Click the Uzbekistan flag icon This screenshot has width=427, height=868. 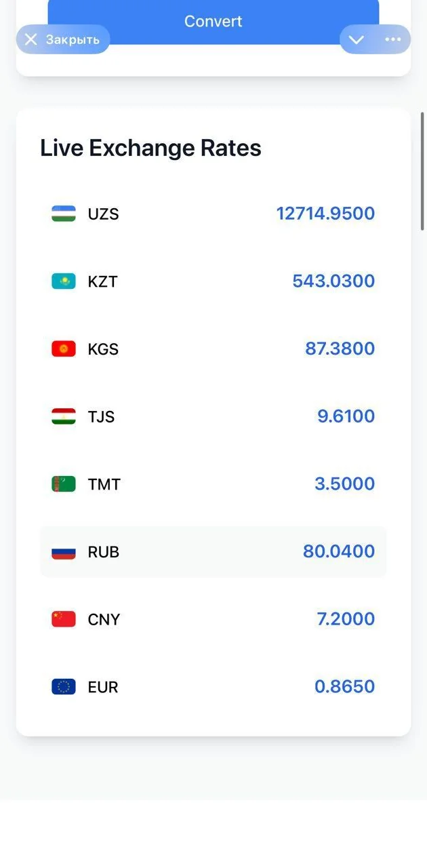(x=64, y=214)
